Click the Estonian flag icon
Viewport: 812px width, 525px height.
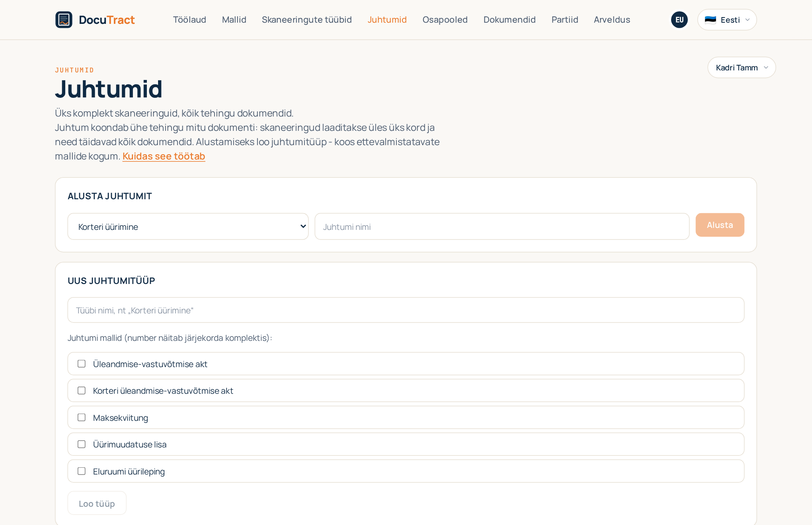tap(710, 20)
